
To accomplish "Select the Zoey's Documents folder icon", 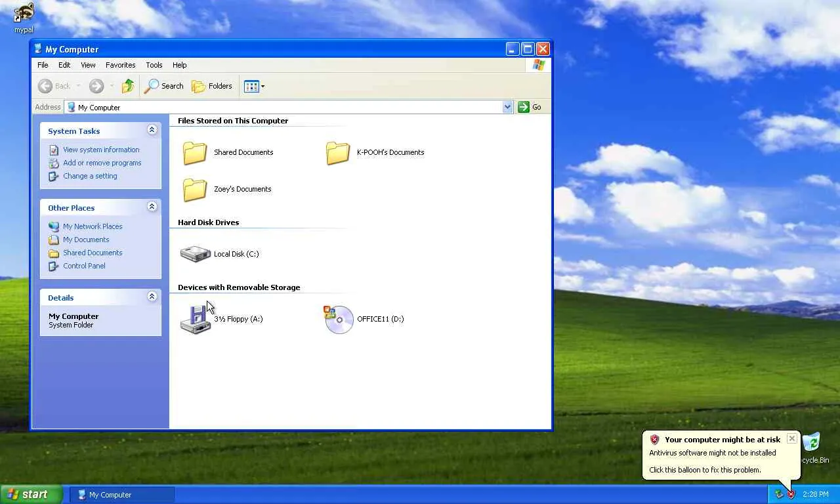I will point(195,190).
